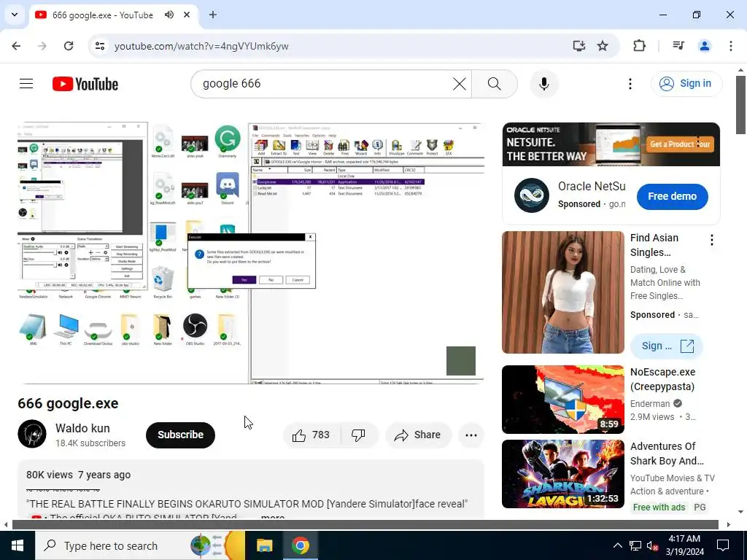Dislike the video with thumbs down
The image size is (747, 560).
pyautogui.click(x=358, y=435)
